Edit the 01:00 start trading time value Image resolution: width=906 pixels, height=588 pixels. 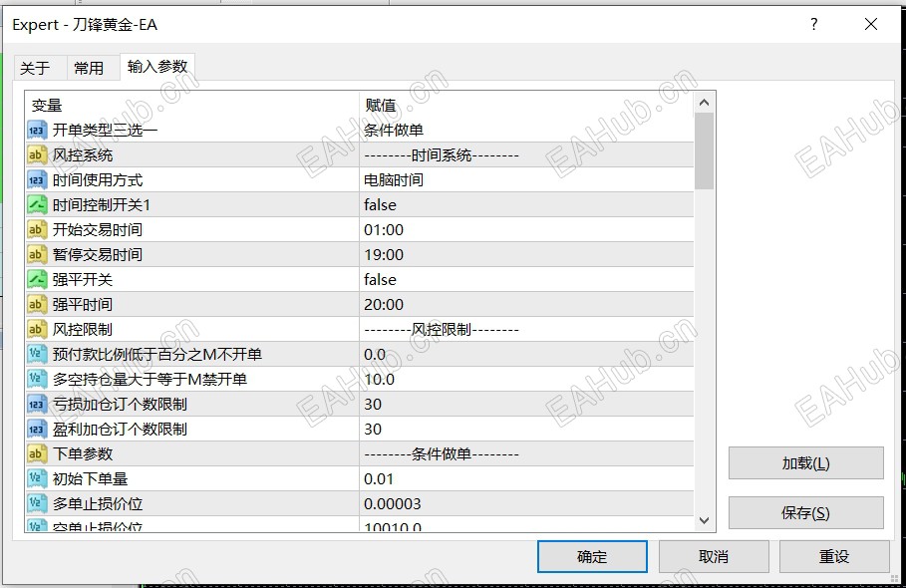[526, 230]
